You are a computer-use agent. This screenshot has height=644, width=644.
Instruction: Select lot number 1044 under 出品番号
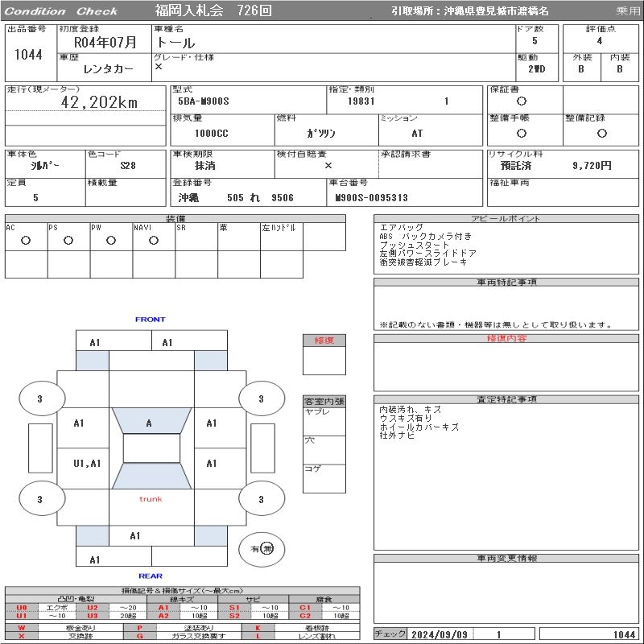[28, 55]
